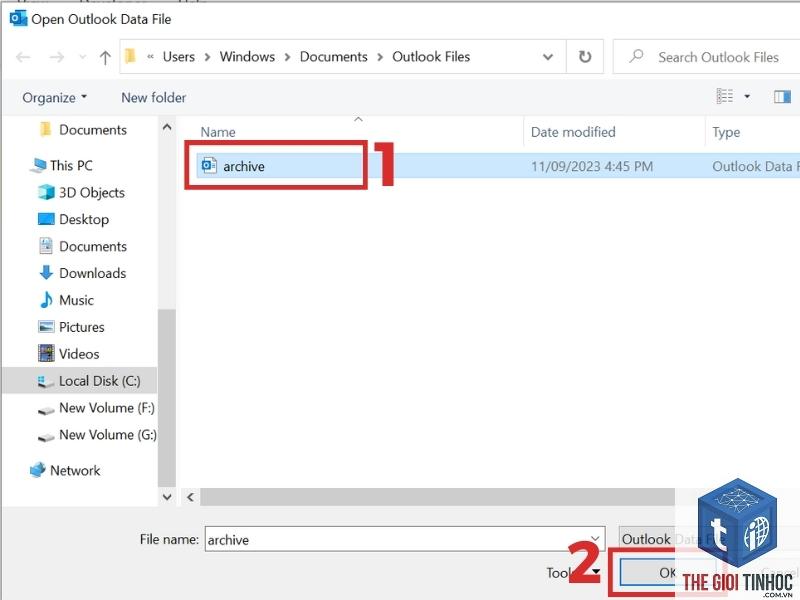Click the New folder button

tap(154, 97)
